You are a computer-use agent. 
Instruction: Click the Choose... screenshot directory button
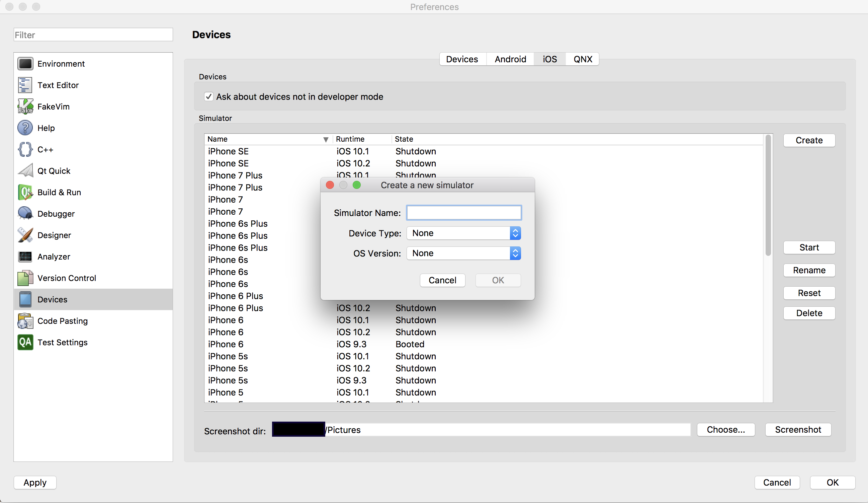[725, 430]
